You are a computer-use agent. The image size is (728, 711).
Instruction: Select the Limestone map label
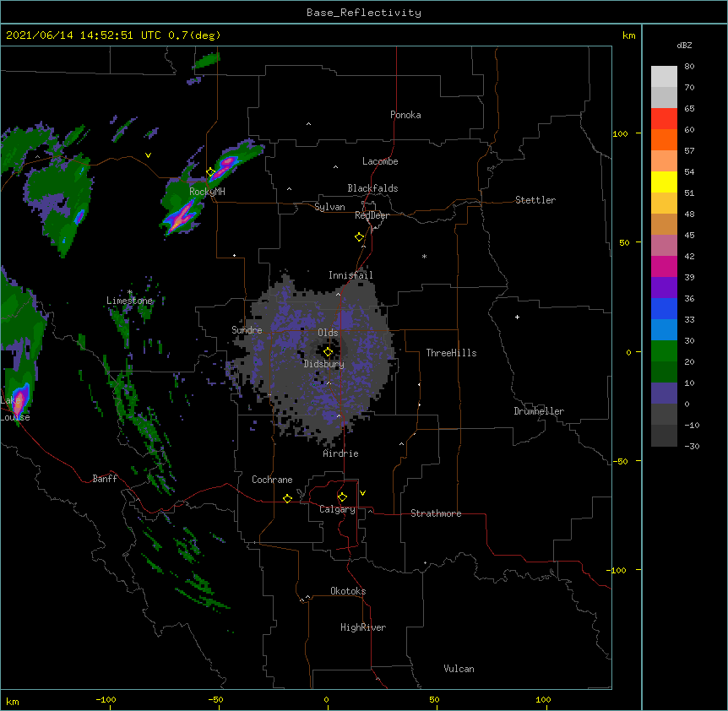[x=129, y=301]
